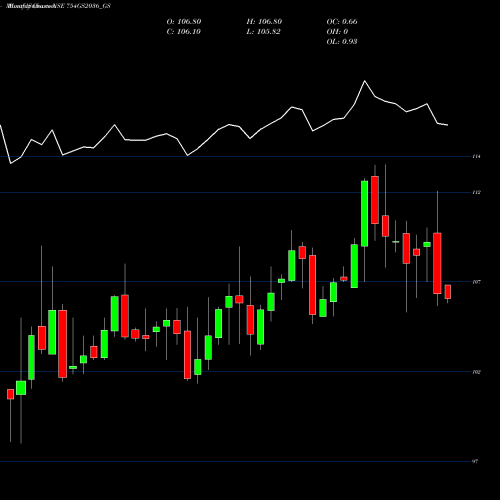Click the 754GS2036_GS symbol title
The image size is (500, 500).
click(x=88, y=6)
